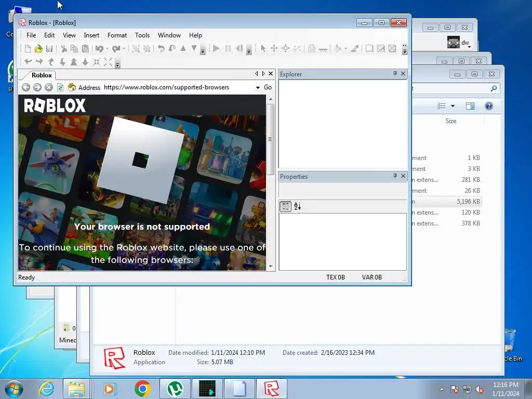Toggle auto-hide pin on Properties panel

point(395,176)
